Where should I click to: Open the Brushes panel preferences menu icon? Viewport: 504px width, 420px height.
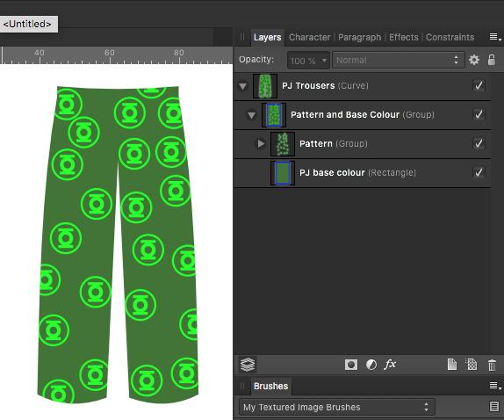point(495,386)
